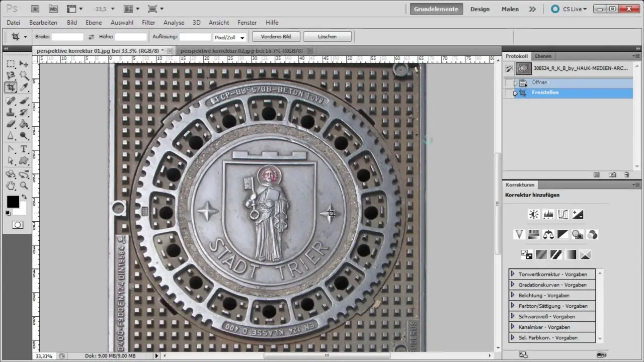Select the Pen tool
The image size is (644, 362).
coord(11,149)
